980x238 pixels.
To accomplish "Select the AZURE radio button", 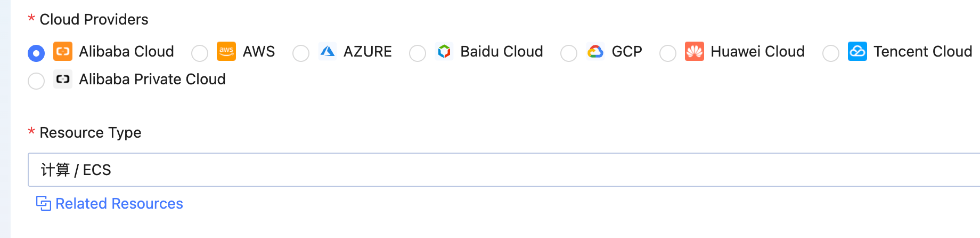I will click(301, 53).
